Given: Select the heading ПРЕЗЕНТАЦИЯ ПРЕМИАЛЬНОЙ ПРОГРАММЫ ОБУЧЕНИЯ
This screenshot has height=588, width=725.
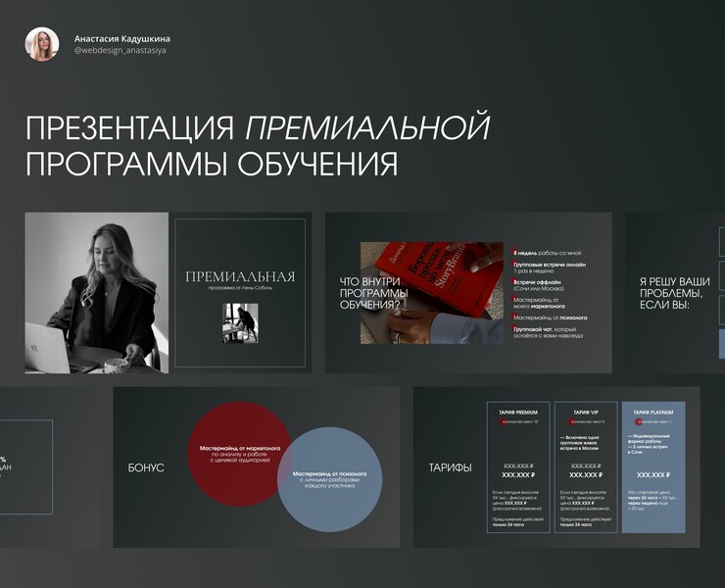Looking at the screenshot, I should [258, 145].
